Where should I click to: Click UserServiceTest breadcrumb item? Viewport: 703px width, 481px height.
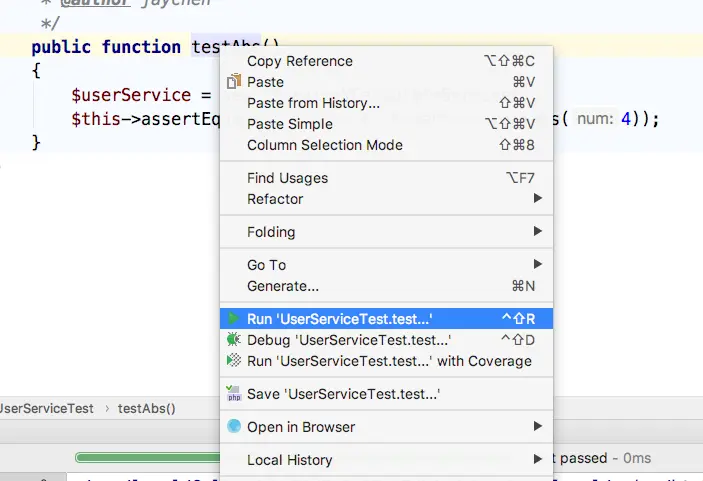(46, 409)
